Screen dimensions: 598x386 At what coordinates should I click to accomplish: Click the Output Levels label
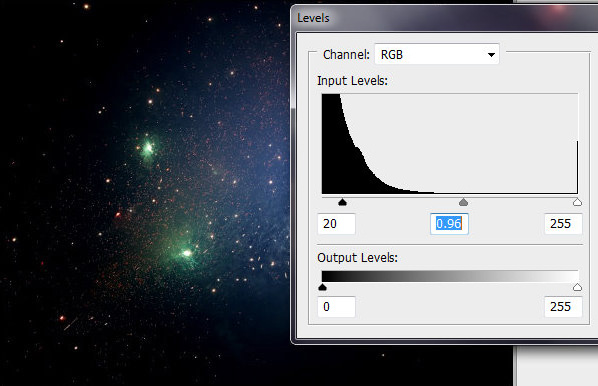pos(357,257)
